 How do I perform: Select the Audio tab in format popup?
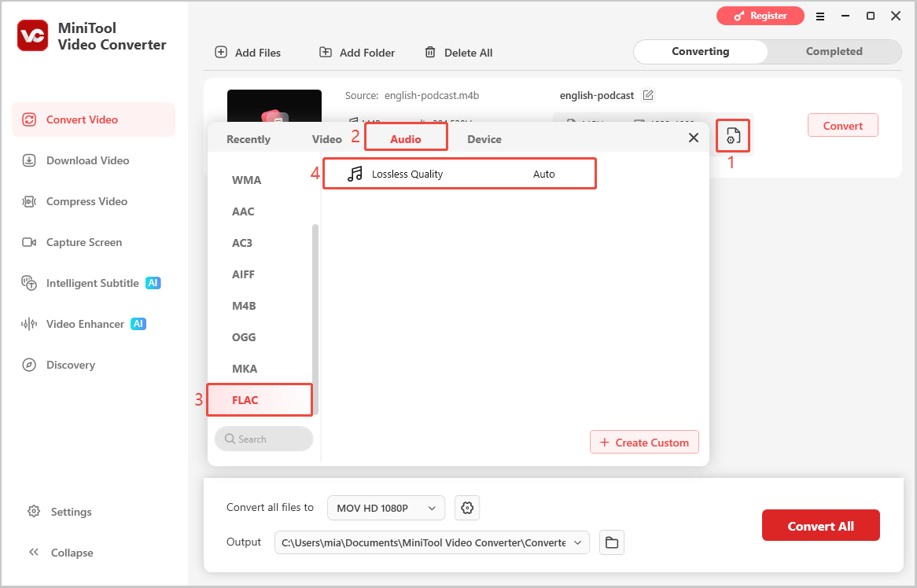click(406, 139)
